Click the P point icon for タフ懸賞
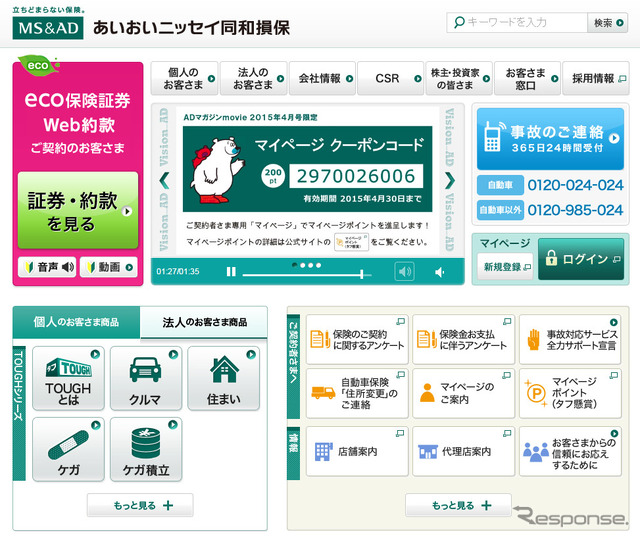 536,393
